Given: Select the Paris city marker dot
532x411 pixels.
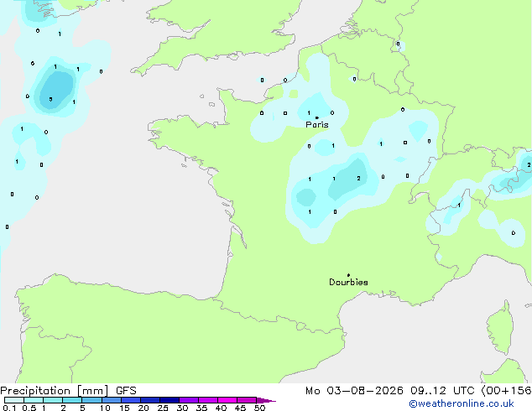Looking at the screenshot, I should click(x=317, y=117).
